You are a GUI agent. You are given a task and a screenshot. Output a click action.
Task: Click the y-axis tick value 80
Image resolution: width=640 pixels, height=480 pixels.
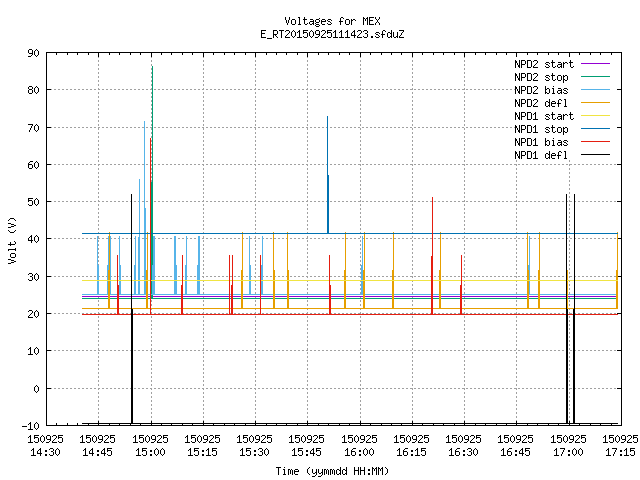click(33, 90)
